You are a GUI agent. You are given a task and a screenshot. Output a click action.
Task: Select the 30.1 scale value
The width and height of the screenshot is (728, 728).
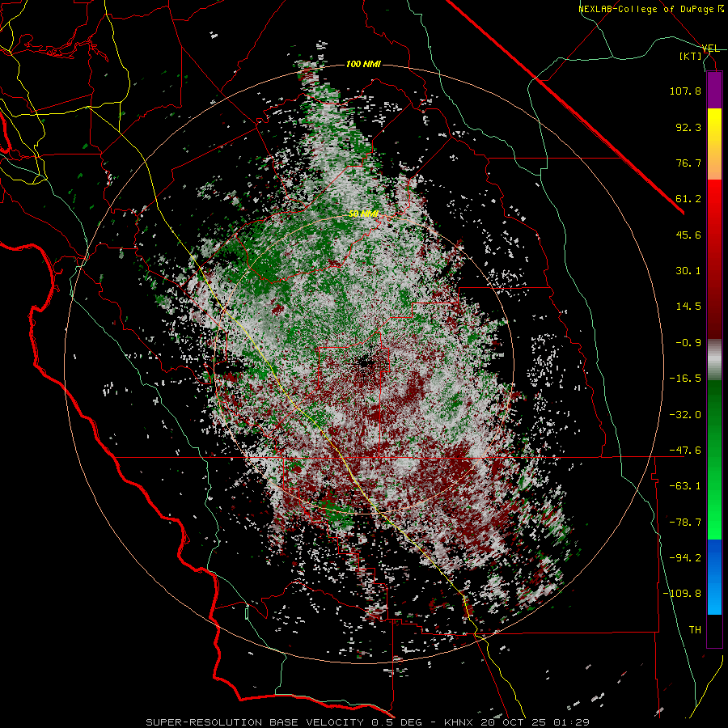click(x=688, y=271)
